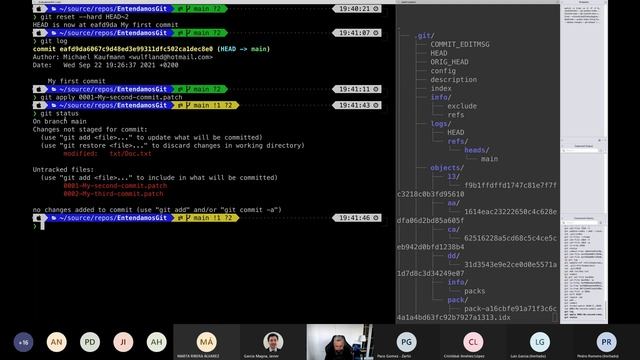Click the Apple logo in the 19:41:46 prompt

click(39, 218)
